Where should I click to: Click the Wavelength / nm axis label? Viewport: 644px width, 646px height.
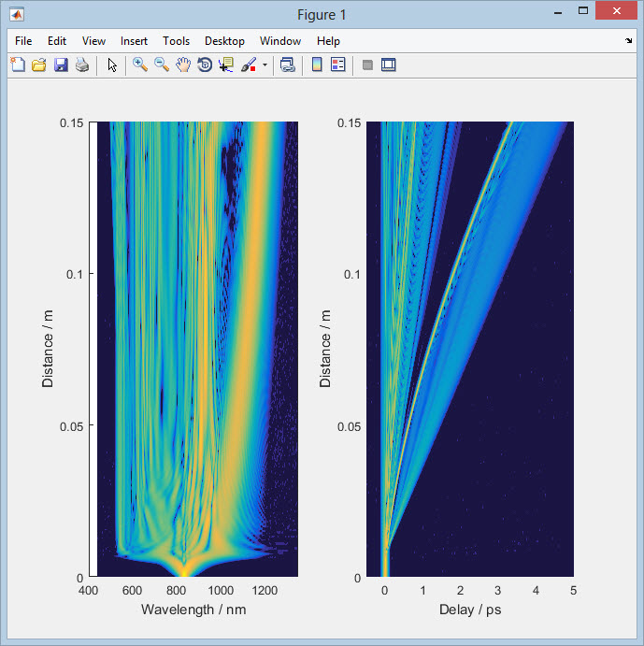[x=193, y=610]
